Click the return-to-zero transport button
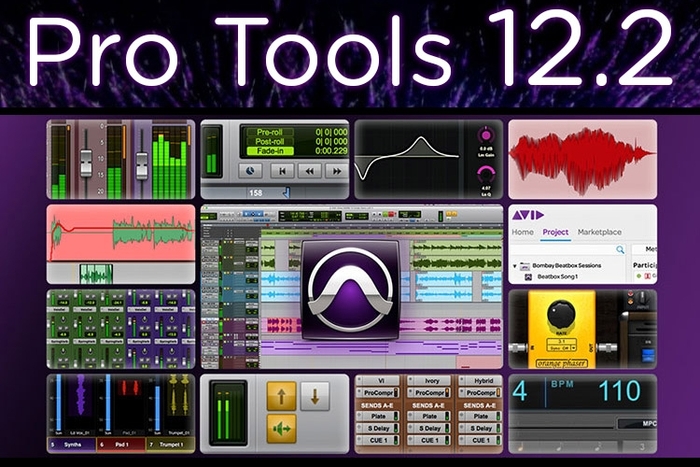This screenshot has height=467, width=700. click(282, 171)
